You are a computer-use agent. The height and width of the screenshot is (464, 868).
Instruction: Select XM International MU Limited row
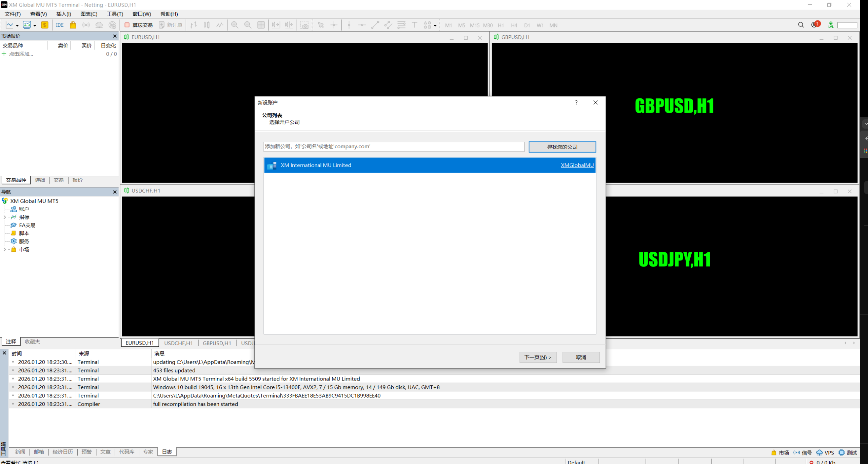click(430, 165)
